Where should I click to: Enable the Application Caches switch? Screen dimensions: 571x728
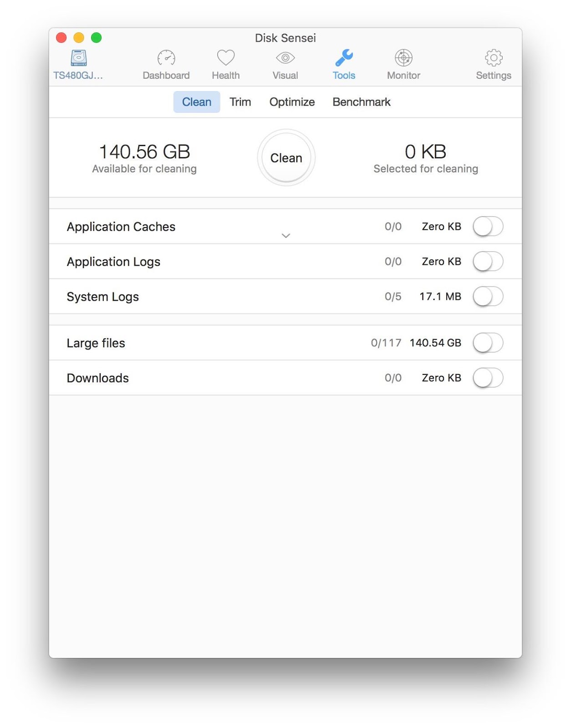click(488, 227)
